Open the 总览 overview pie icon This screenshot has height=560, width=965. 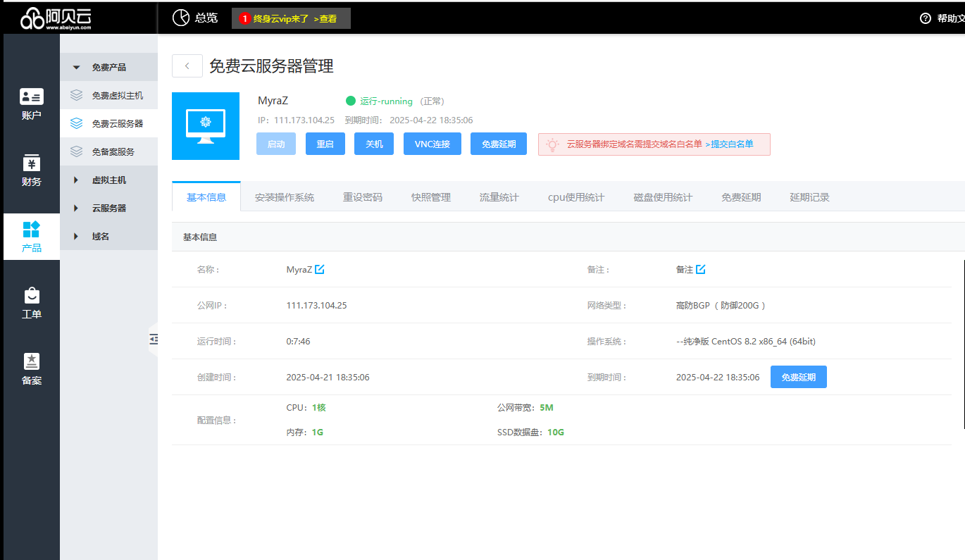[181, 18]
